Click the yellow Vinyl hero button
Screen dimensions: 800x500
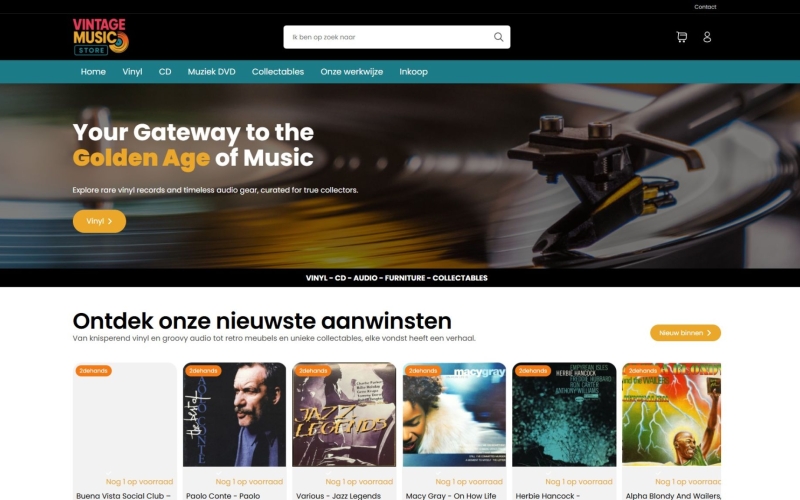99,221
